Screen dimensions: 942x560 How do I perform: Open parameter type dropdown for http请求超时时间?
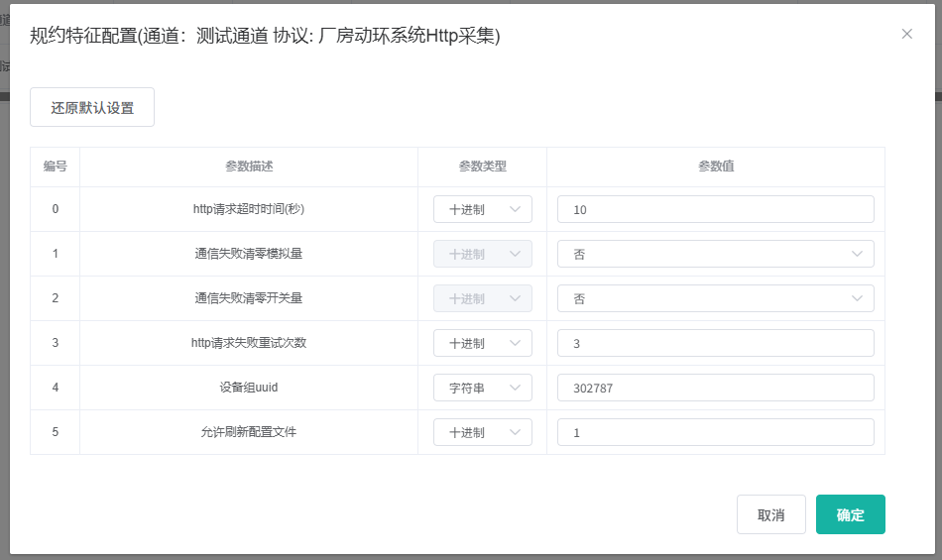[483, 209]
